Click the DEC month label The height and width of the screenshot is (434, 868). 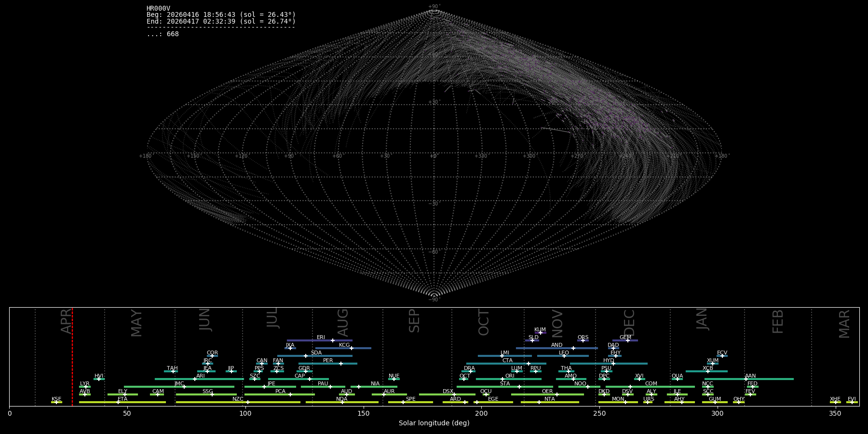[629, 323]
